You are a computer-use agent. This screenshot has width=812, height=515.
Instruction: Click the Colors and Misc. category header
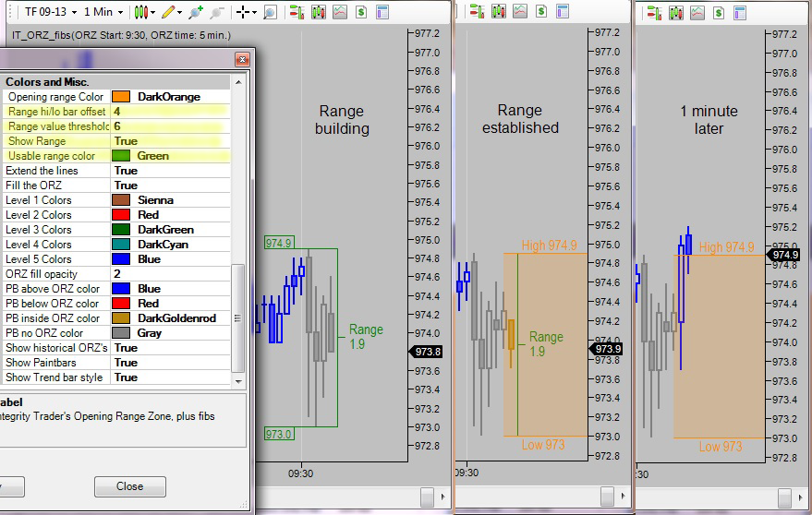point(116,82)
